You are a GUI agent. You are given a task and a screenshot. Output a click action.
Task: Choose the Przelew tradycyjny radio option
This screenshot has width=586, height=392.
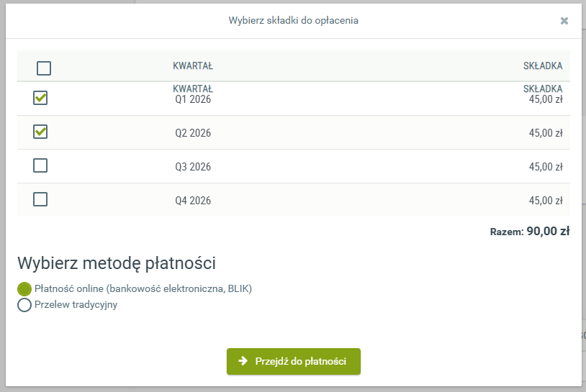[x=24, y=305]
